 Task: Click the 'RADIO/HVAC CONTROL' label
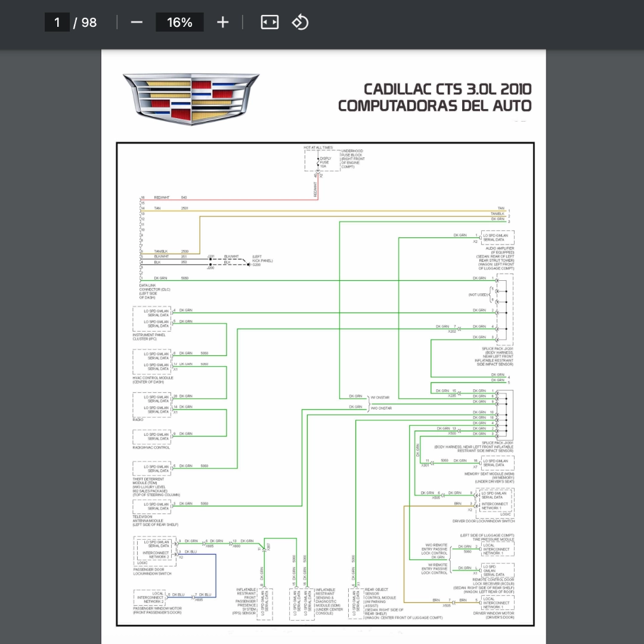pos(151,447)
